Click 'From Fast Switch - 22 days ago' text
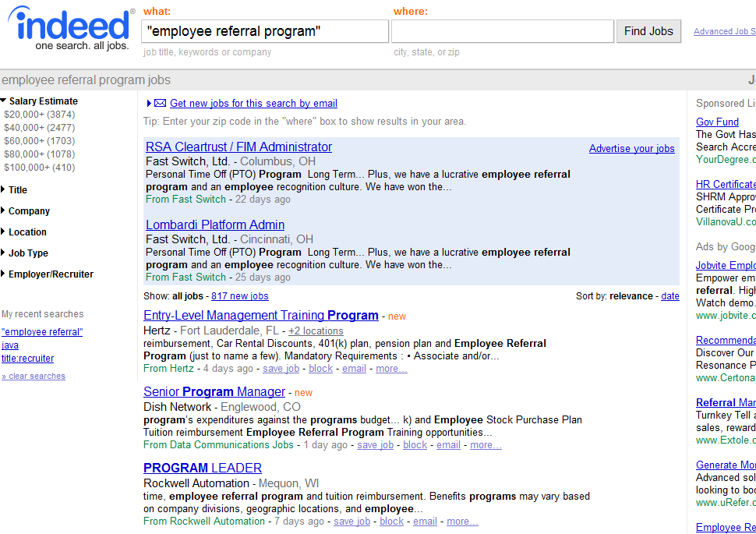The height and width of the screenshot is (534, 756). pos(218,200)
